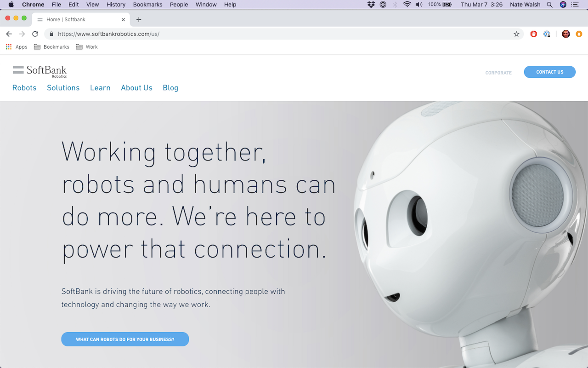Click the site padlock security icon
Image resolution: width=588 pixels, height=368 pixels.
coord(51,34)
